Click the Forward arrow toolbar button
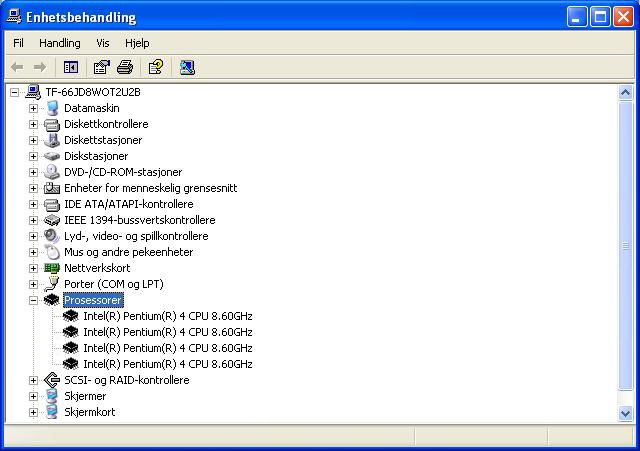This screenshot has width=640, height=451. pyautogui.click(x=40, y=67)
